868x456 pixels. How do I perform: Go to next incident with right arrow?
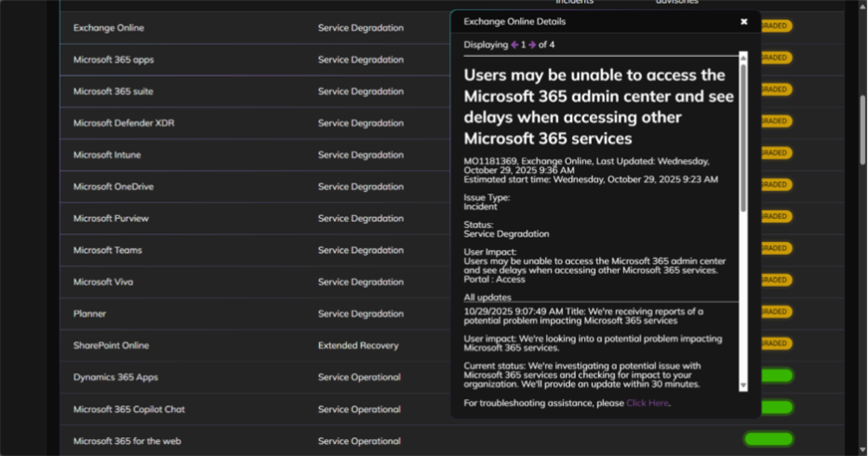[x=532, y=45]
